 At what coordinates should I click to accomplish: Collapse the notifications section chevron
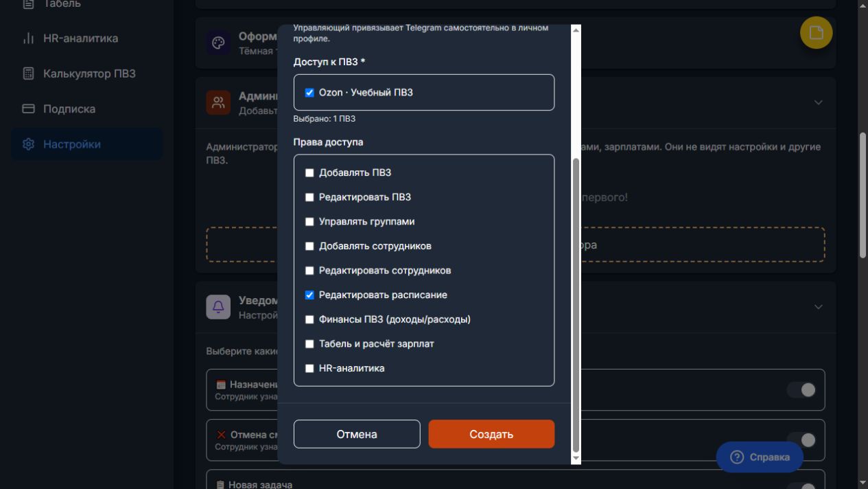818,307
